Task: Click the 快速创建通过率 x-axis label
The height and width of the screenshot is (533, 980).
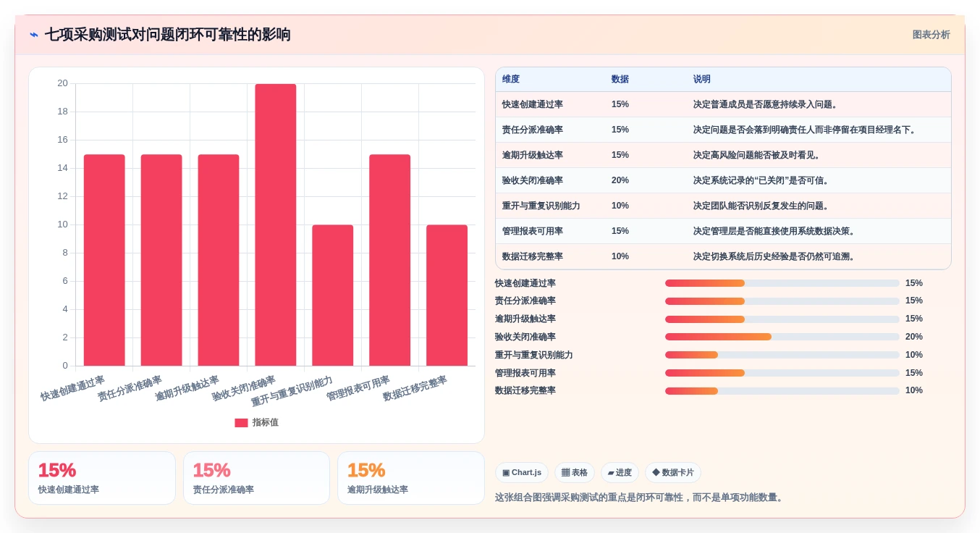Action: click(72, 388)
